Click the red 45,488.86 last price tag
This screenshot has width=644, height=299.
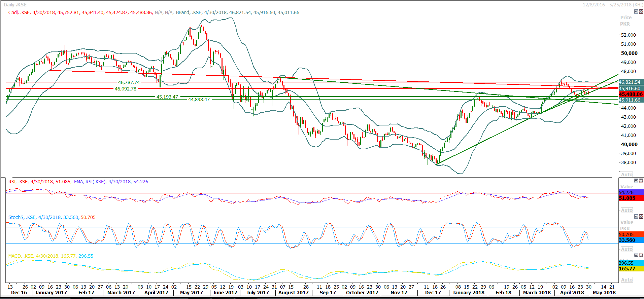tap(631, 94)
